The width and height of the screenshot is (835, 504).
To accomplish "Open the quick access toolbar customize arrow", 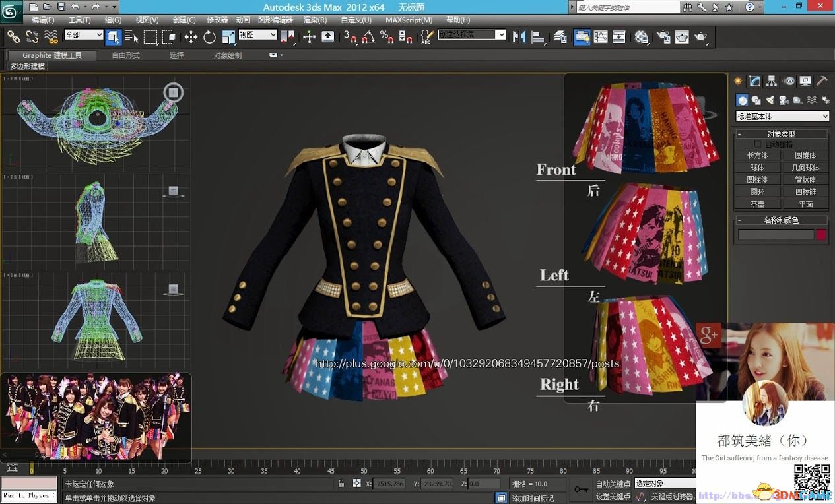I will pos(115,7).
